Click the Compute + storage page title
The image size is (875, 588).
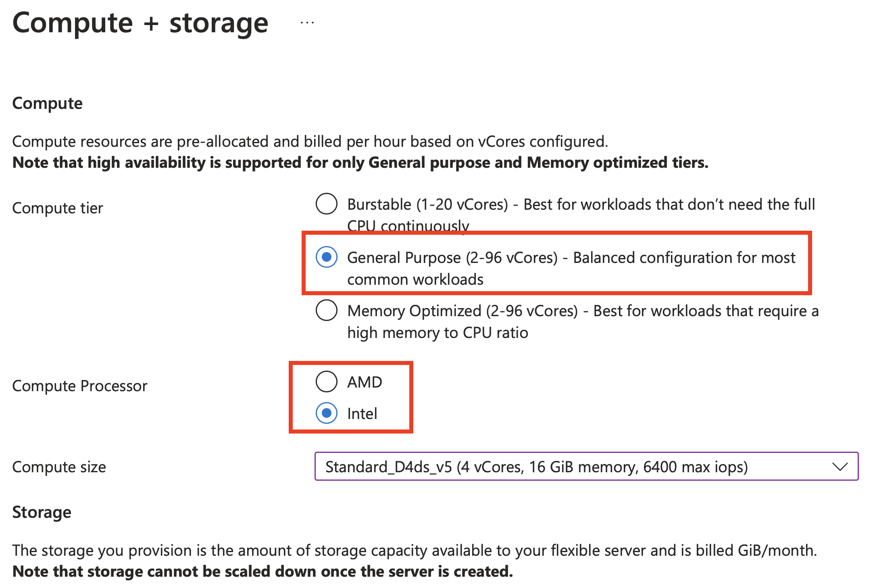[x=140, y=23]
